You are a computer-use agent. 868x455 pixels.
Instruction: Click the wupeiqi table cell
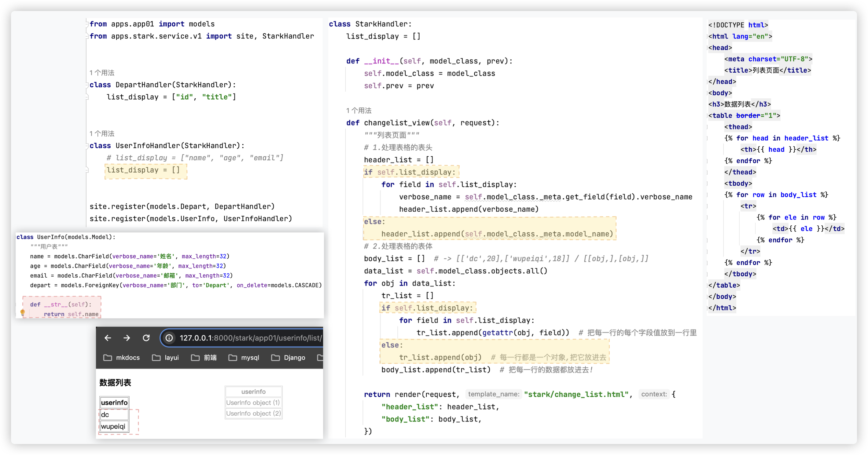click(x=114, y=426)
